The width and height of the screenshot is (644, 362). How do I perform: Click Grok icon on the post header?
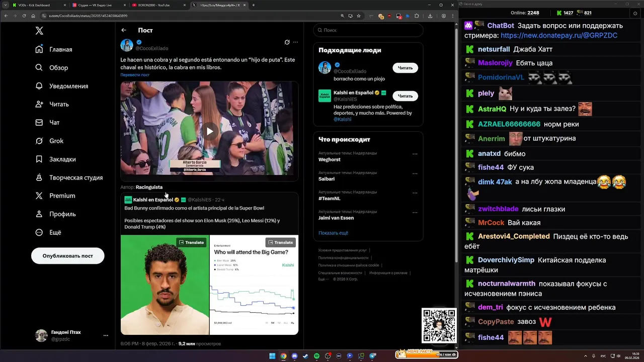287,42
